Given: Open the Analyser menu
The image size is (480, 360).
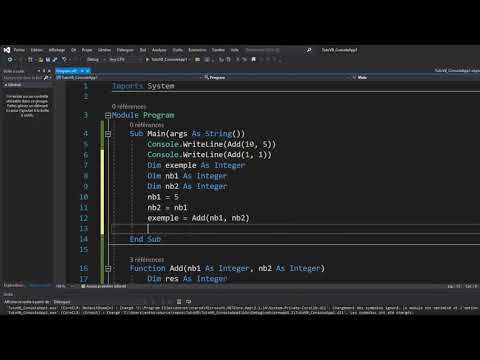Looking at the screenshot, I should [x=159, y=50].
